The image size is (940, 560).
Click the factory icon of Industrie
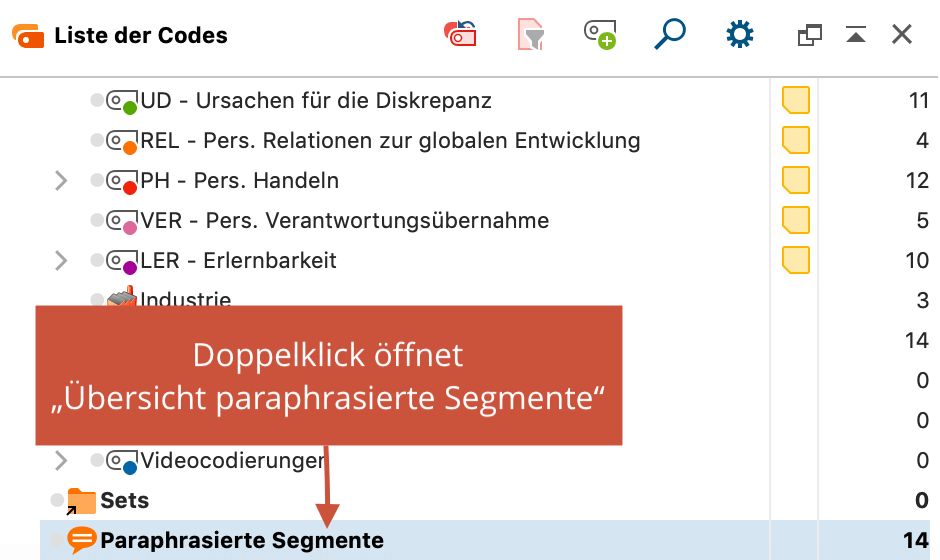pyautogui.click(x=122, y=297)
